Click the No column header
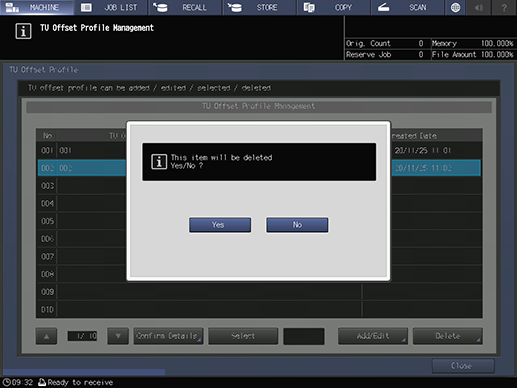 (x=47, y=136)
